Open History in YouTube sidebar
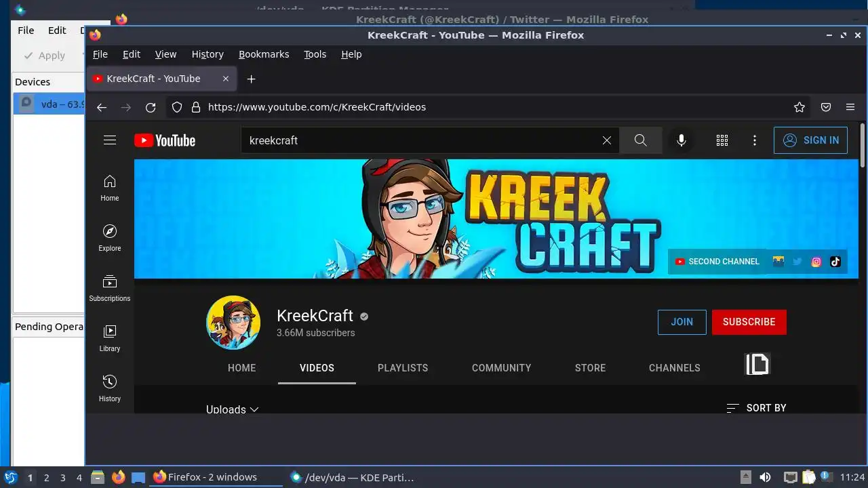 coord(110,389)
